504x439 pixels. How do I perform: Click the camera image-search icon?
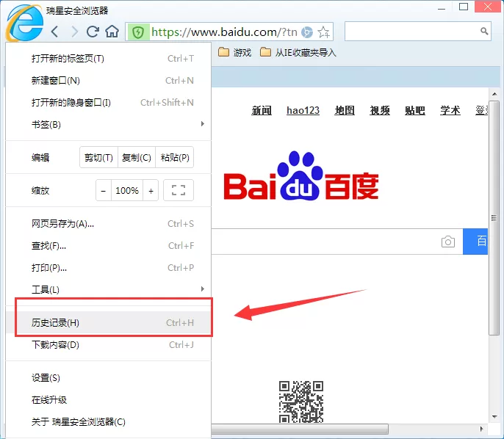[447, 242]
